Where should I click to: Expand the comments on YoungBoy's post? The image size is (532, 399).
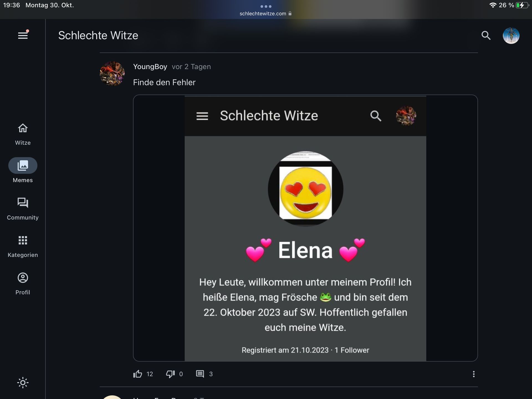pos(200,374)
